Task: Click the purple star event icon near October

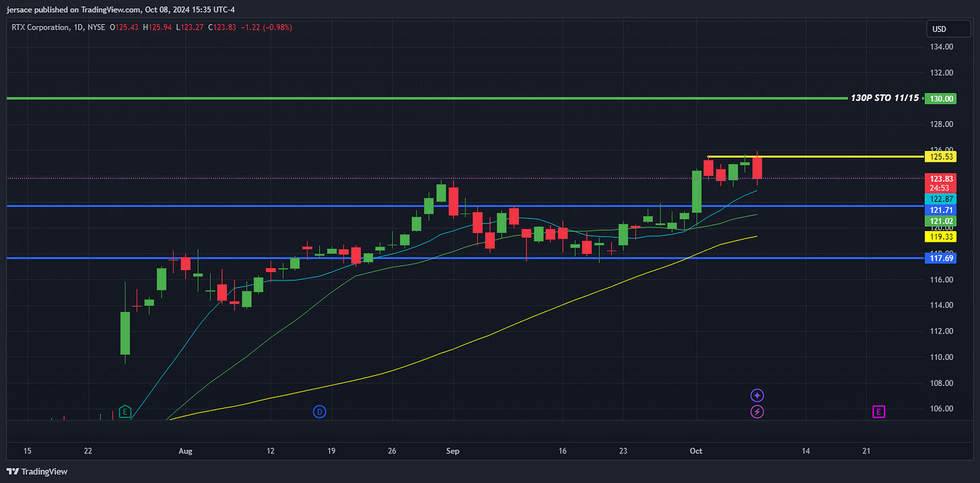Action: point(757,395)
